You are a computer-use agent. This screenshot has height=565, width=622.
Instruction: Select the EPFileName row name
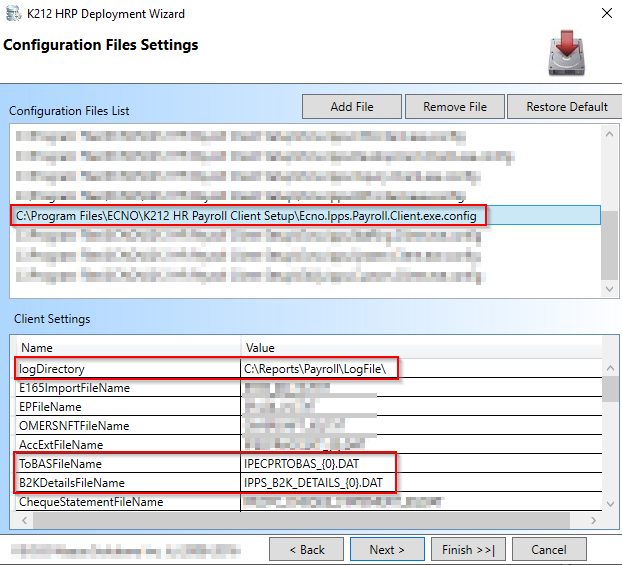128,407
